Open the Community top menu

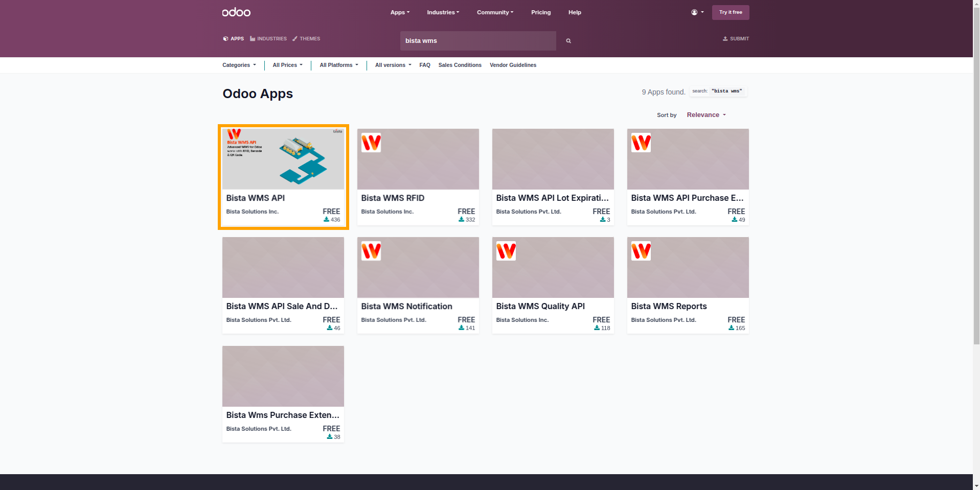[495, 12]
